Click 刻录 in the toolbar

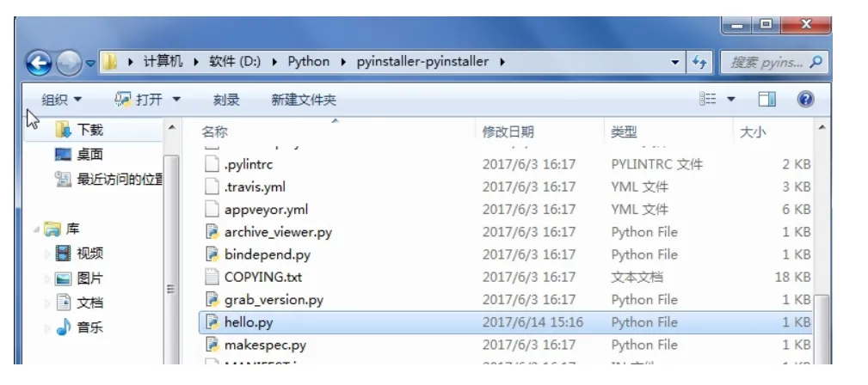coord(226,100)
